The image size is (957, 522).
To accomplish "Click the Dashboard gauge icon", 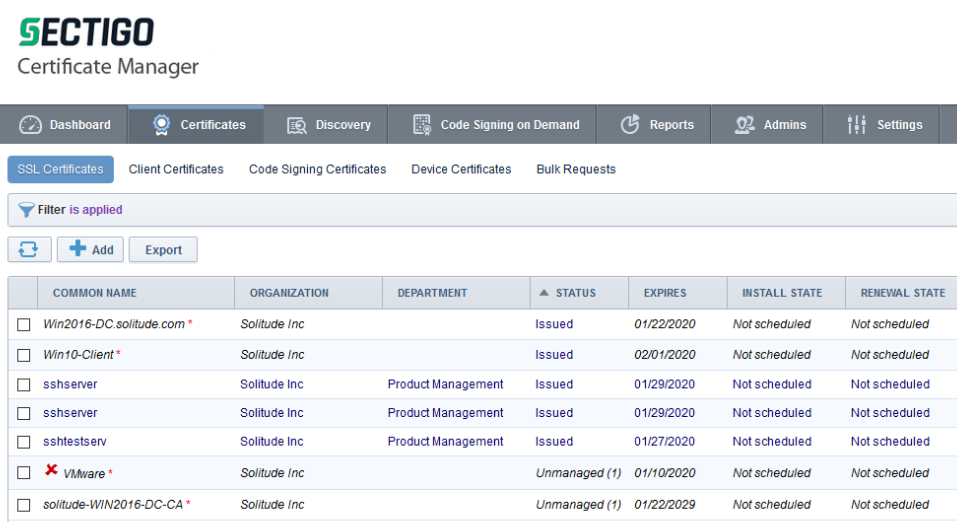I will tap(31, 125).
